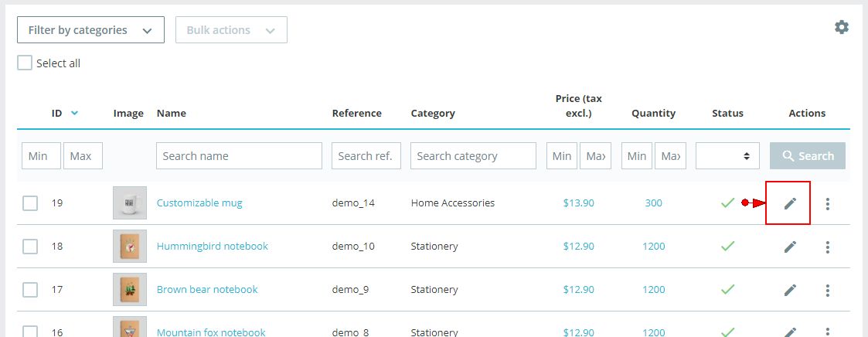Tick the checkbox for product ID 19
Viewport: 868px width, 337px height.
pyautogui.click(x=30, y=203)
